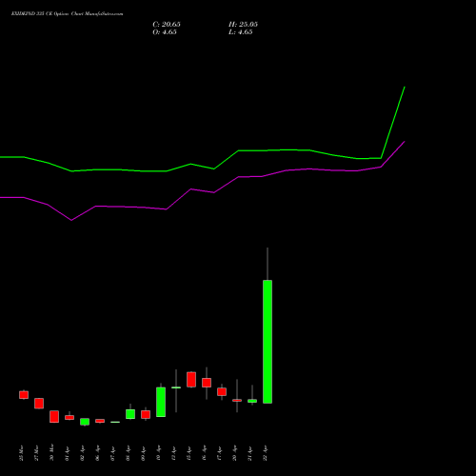The height and width of the screenshot is (476, 476).
Task: Click the "10 Apr" date label
Action: tap(158, 453)
